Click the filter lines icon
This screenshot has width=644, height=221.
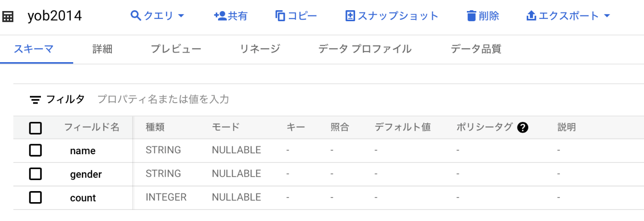[35, 99]
